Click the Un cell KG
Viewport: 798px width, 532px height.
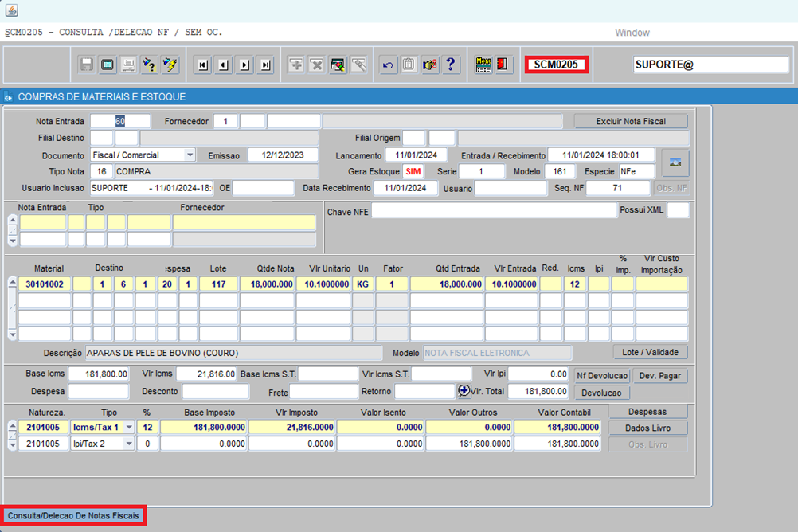(363, 284)
